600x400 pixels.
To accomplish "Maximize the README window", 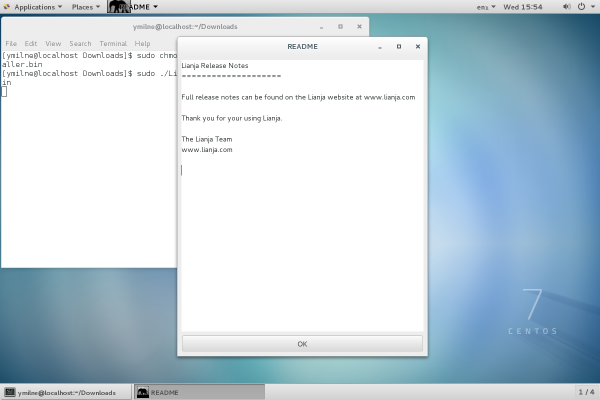I will click(x=399, y=46).
